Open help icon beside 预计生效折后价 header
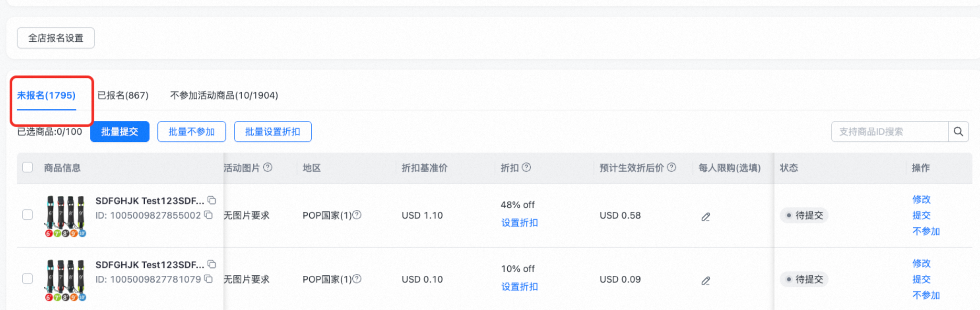This screenshot has height=310, width=980. pos(671,167)
